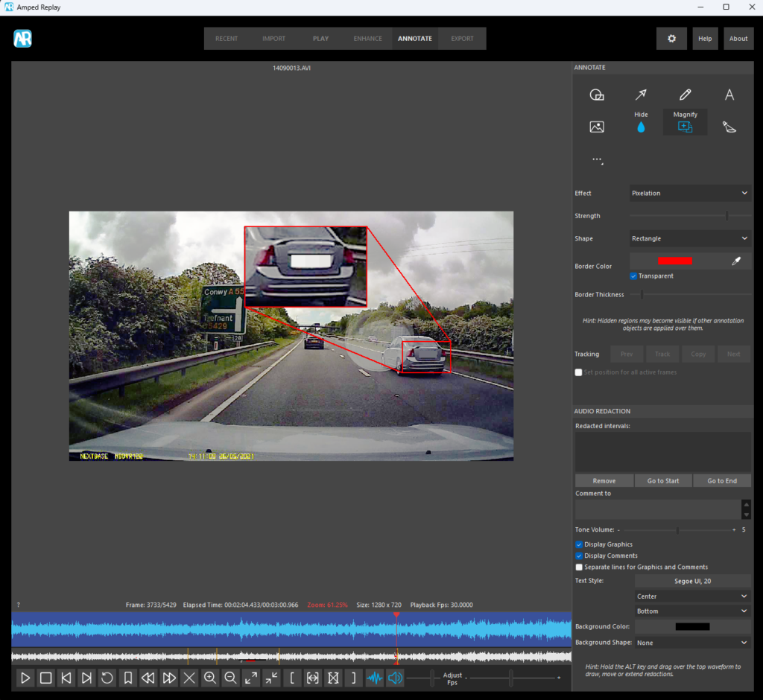Screen dimensions: 763x700
Task: Select the Magnify tool
Action: click(x=685, y=127)
